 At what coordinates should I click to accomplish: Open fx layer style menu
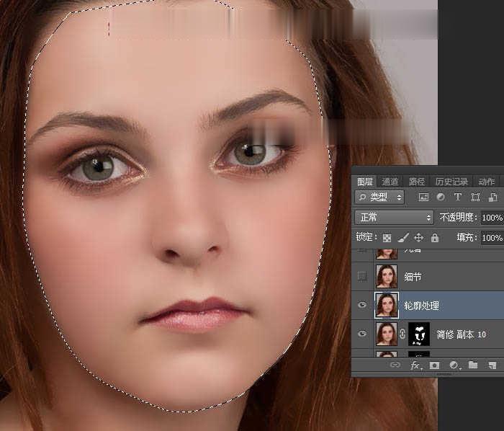click(x=415, y=365)
